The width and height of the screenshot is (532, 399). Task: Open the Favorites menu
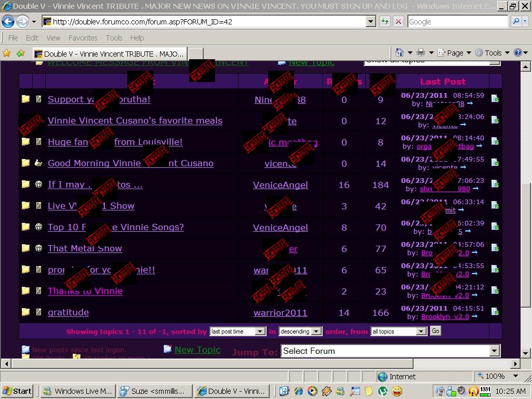coord(83,37)
